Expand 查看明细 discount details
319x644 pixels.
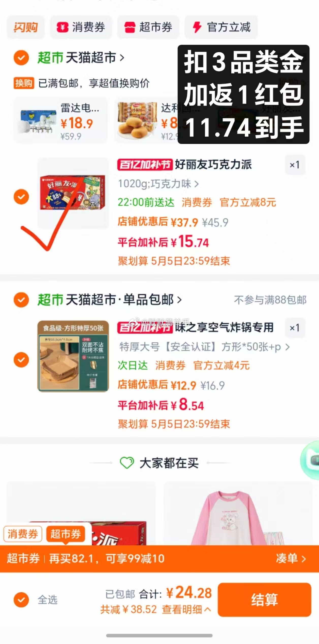tap(186, 609)
